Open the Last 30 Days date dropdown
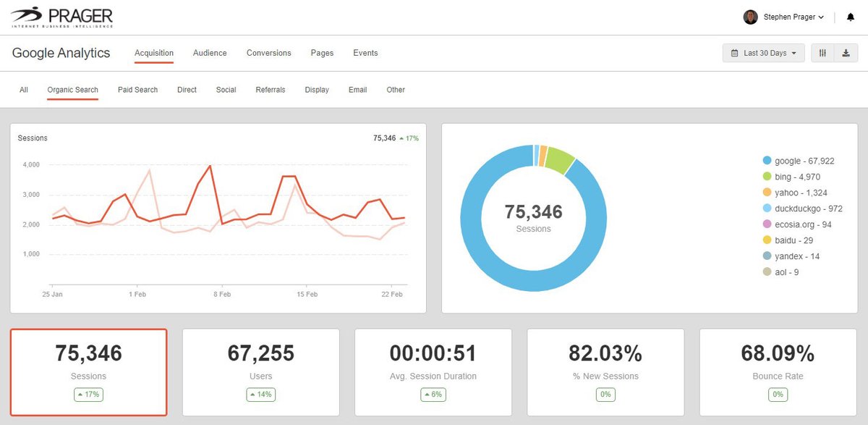Viewport: 868px width, 425px height. 763,53
